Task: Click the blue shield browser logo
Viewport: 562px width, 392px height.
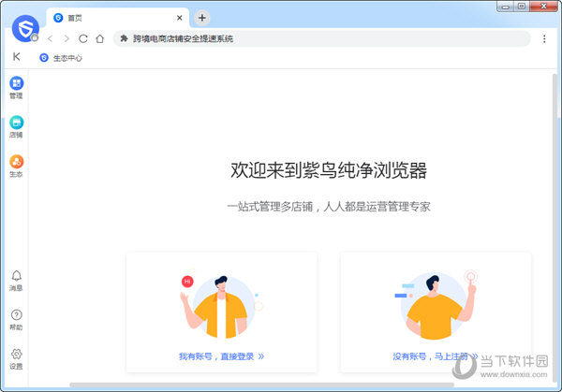Action: (x=25, y=28)
